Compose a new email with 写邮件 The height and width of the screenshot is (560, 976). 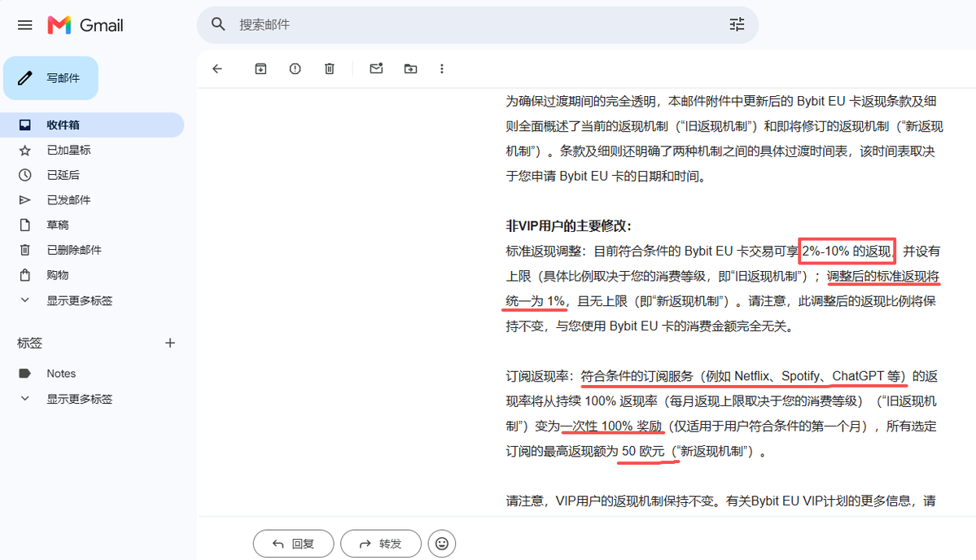click(51, 78)
